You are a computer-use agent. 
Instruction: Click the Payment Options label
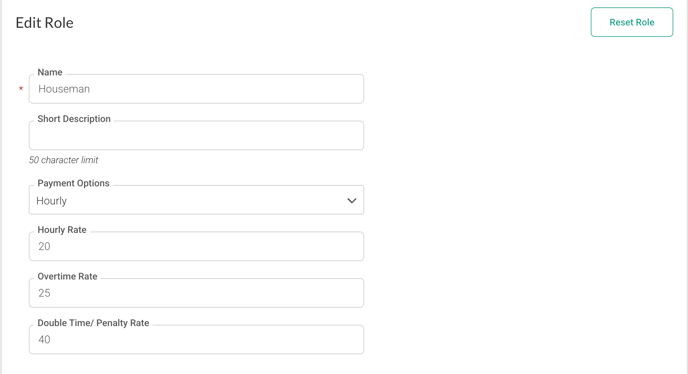tap(73, 183)
